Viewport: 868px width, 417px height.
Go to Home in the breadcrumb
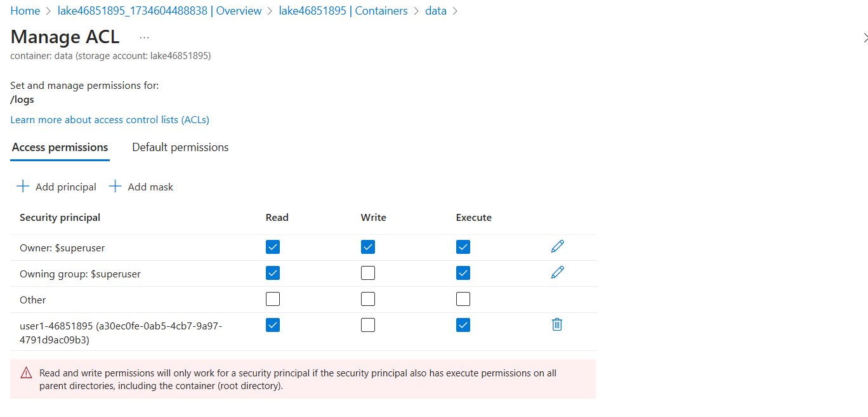(25, 11)
